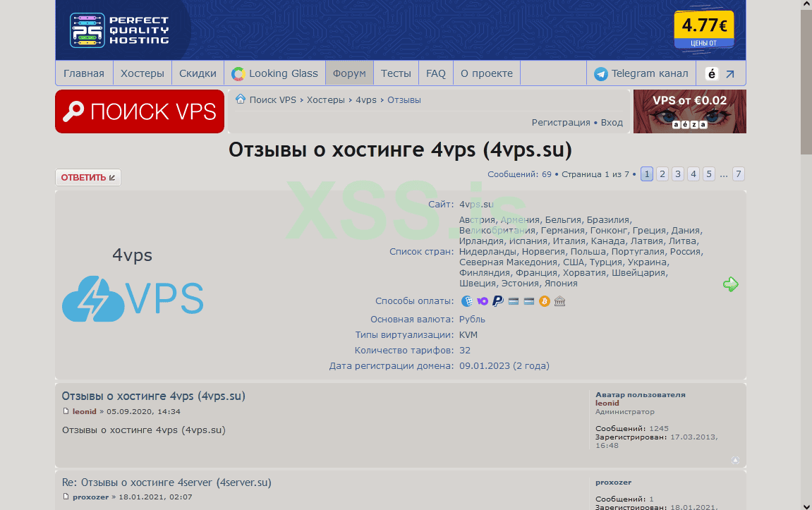Select current page 1 in pagination
The height and width of the screenshot is (510, 812).
[x=647, y=174]
